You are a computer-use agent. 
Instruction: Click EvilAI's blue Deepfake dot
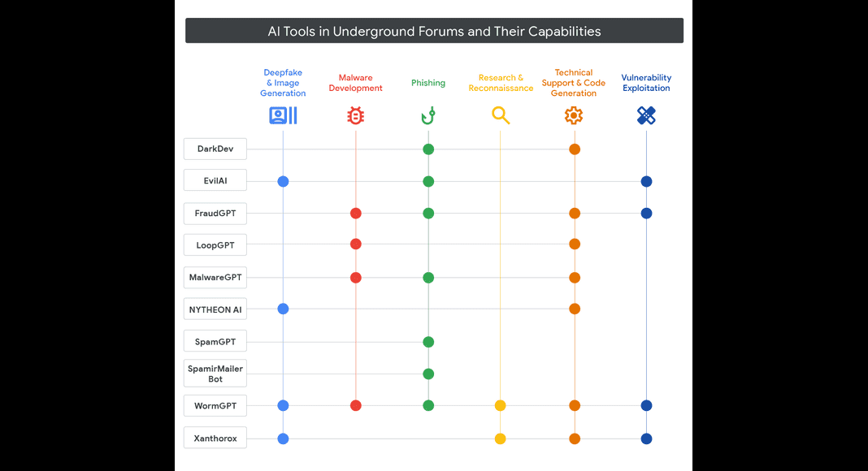[283, 181]
